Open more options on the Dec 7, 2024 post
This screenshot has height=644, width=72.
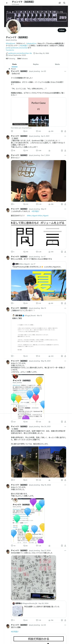click(65, 155)
